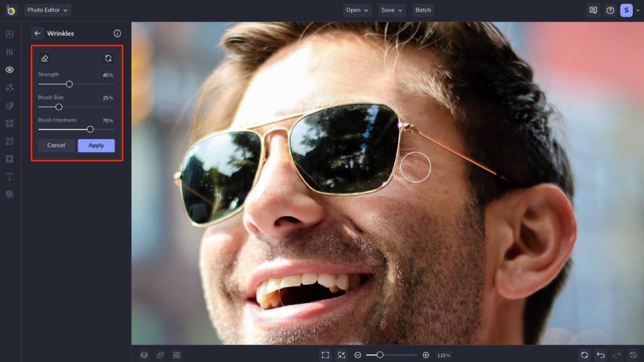Select the Touch Up eye icon
644x362 pixels.
(x=10, y=70)
